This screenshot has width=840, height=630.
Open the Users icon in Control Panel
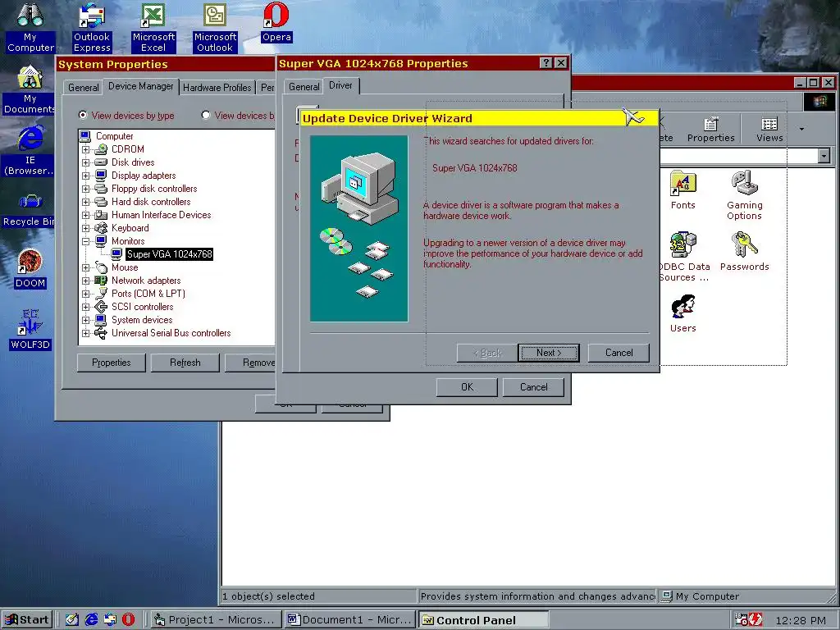coord(682,313)
